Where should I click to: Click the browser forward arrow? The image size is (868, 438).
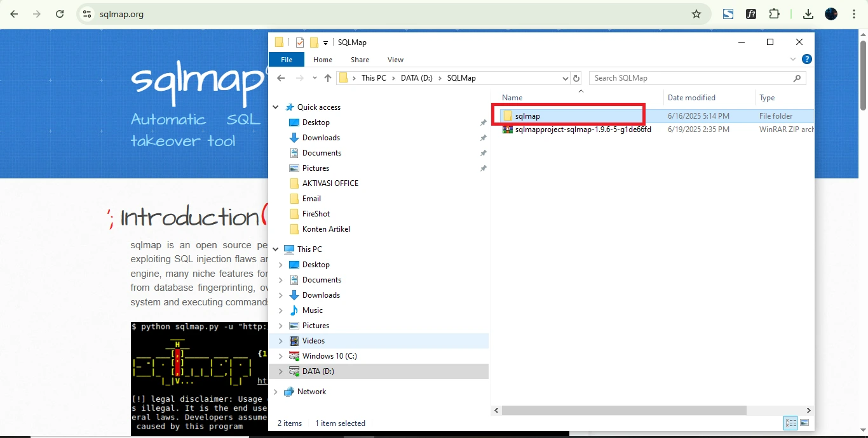click(x=37, y=14)
